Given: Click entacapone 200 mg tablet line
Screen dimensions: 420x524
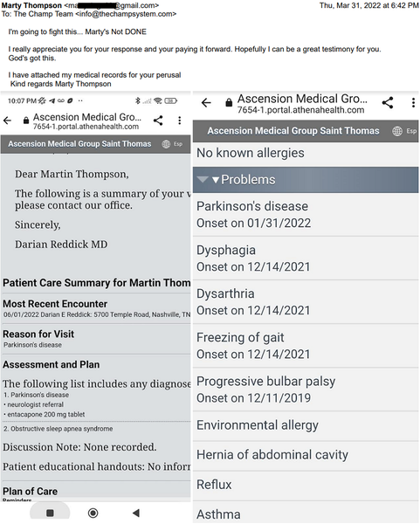Looking at the screenshot, I should click(x=45, y=414).
